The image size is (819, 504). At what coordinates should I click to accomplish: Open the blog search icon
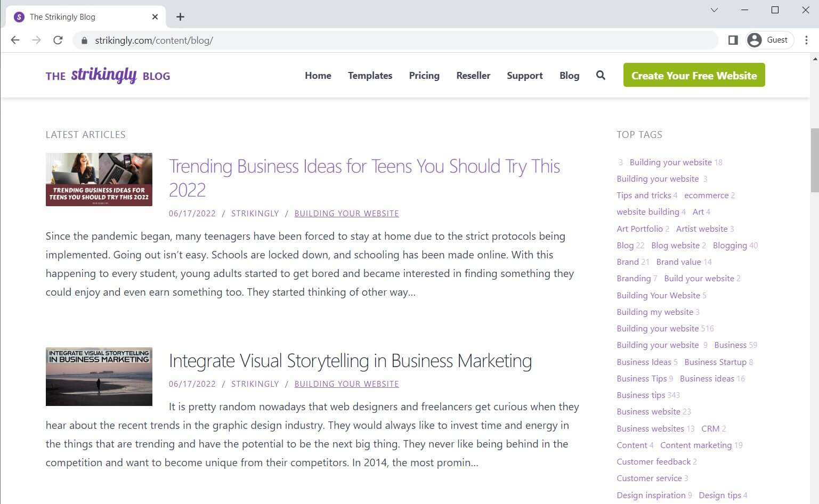601,75
